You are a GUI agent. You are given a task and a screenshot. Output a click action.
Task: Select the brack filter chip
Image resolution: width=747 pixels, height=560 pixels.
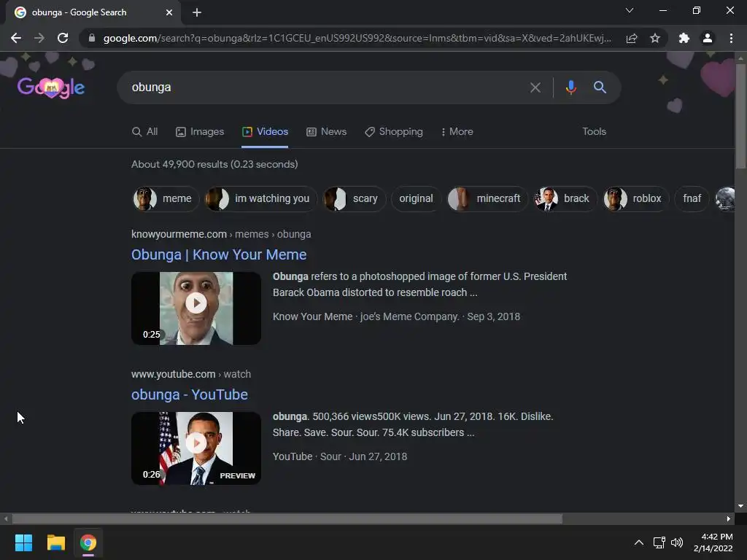[565, 198]
